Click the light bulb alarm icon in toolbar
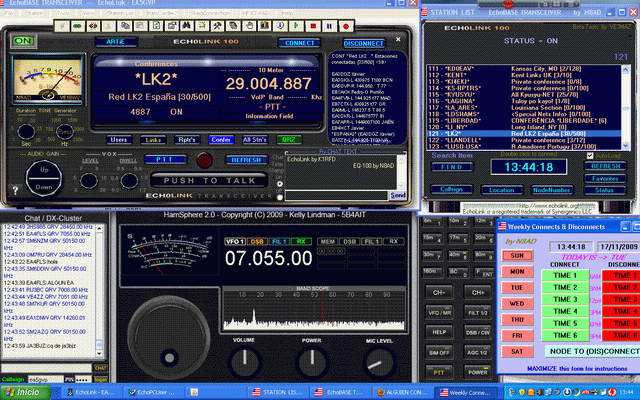Image resolution: width=640 pixels, height=400 pixels. click(202, 26)
